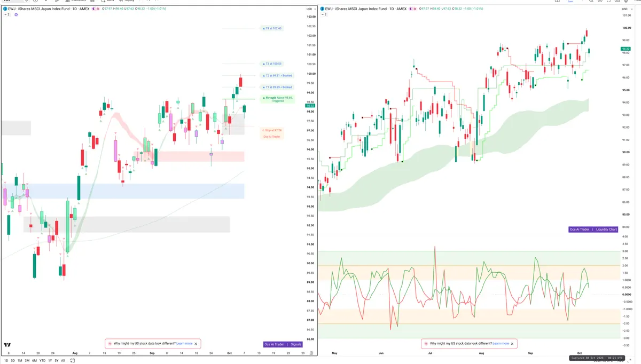Click the Ocs Ai Trader Signals badge
This screenshot has height=364, width=641.
283,345
